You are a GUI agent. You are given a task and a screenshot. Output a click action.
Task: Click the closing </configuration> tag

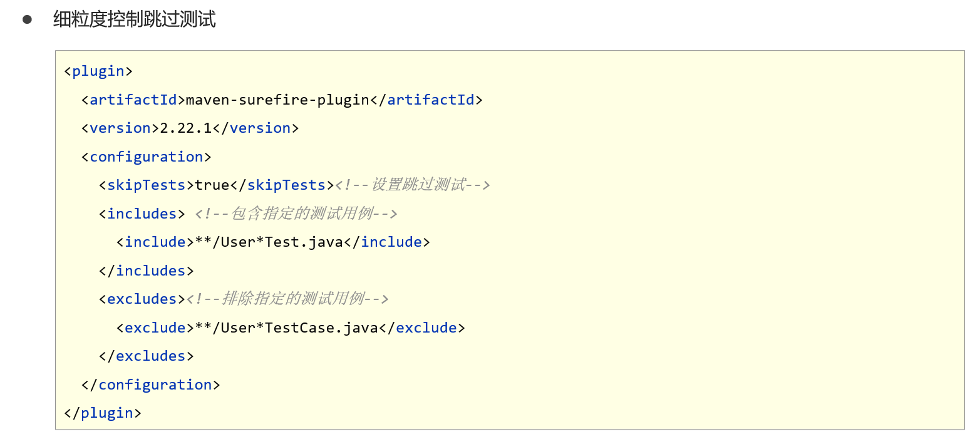(151, 385)
